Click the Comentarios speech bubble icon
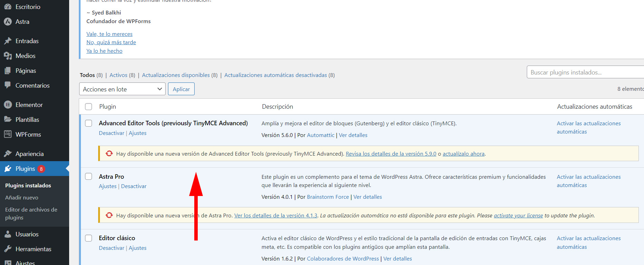644x265 pixels. 8,85
